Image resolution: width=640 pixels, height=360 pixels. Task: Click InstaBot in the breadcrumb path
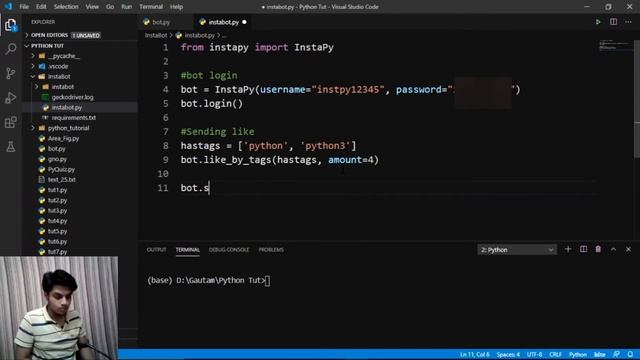[x=156, y=36]
